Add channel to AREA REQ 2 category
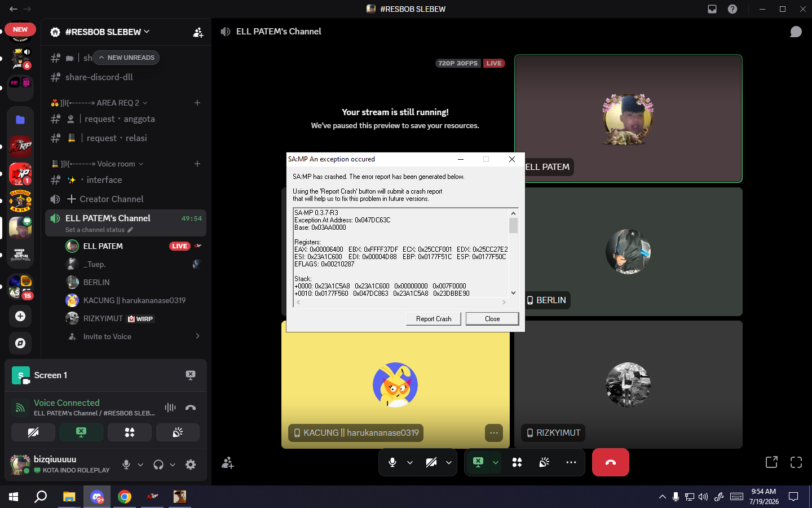Screen dimensions: 812x508 [x=197, y=103]
